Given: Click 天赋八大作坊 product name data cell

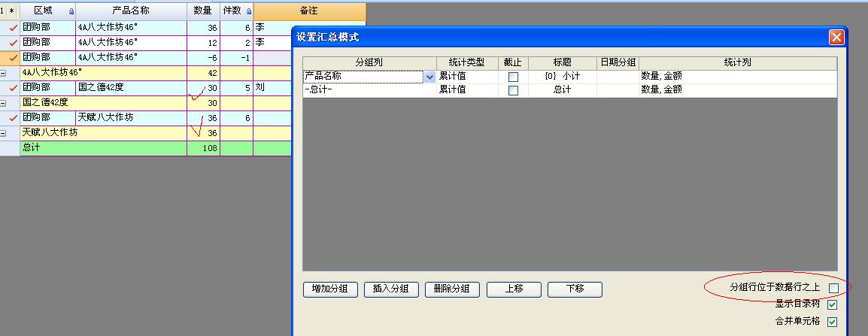Looking at the screenshot, I should (x=131, y=118).
